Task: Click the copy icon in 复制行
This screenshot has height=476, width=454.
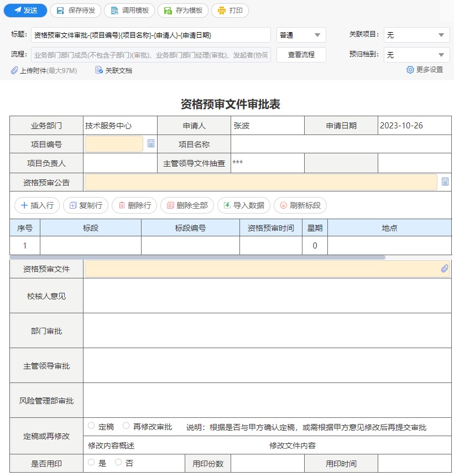Action: [x=73, y=205]
